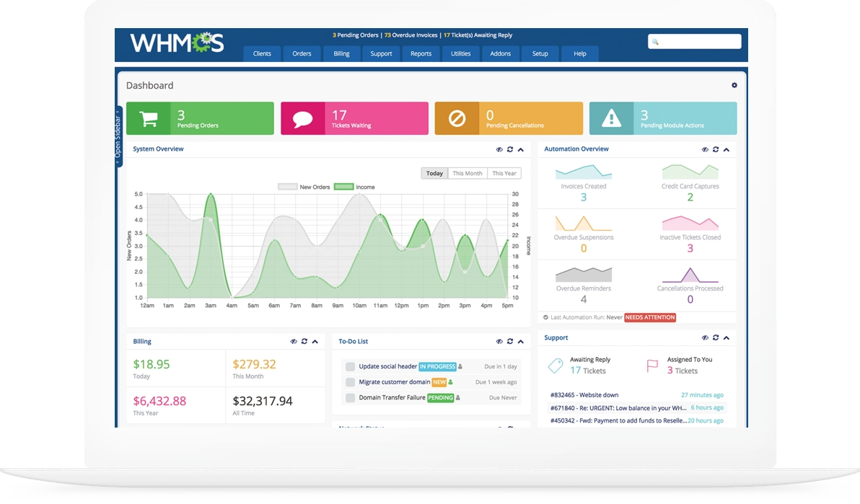Switch chart to This Month view
The width and height of the screenshot is (860, 504).
[x=467, y=173]
